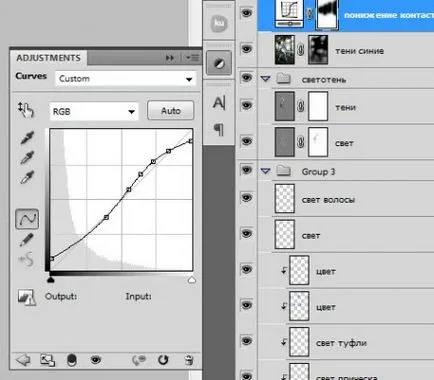The height and width of the screenshot is (380, 434).
Task: Open the RGB channel dropdown
Action: pyautogui.click(x=94, y=111)
